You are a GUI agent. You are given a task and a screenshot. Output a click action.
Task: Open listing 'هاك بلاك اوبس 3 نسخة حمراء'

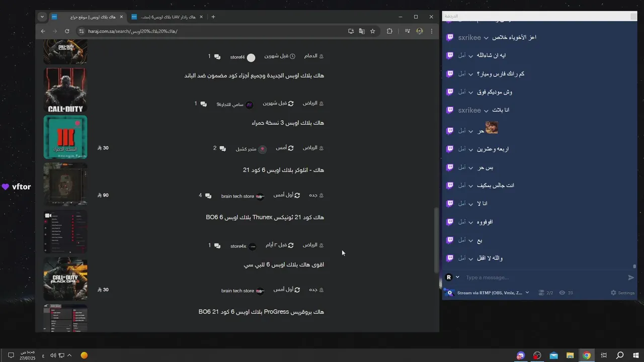[x=288, y=123]
